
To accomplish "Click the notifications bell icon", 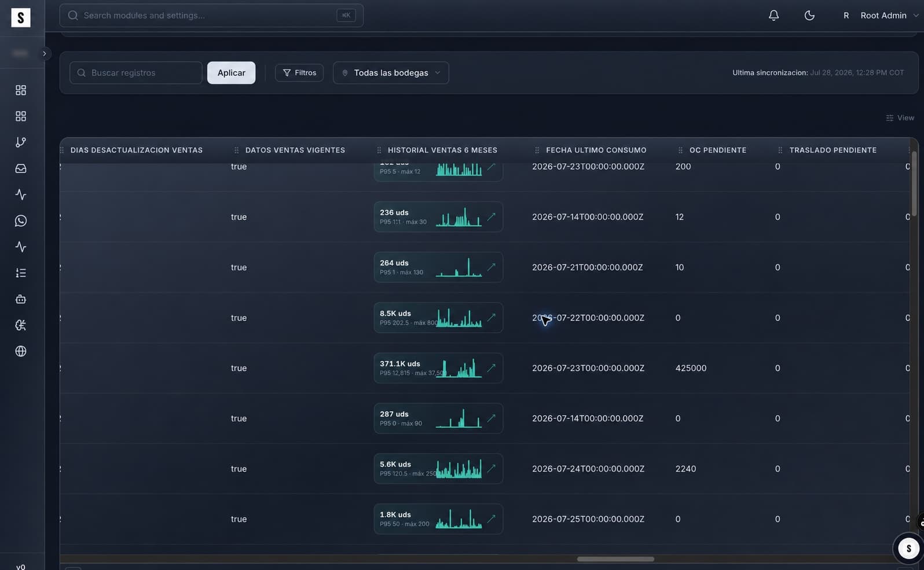I will (773, 16).
